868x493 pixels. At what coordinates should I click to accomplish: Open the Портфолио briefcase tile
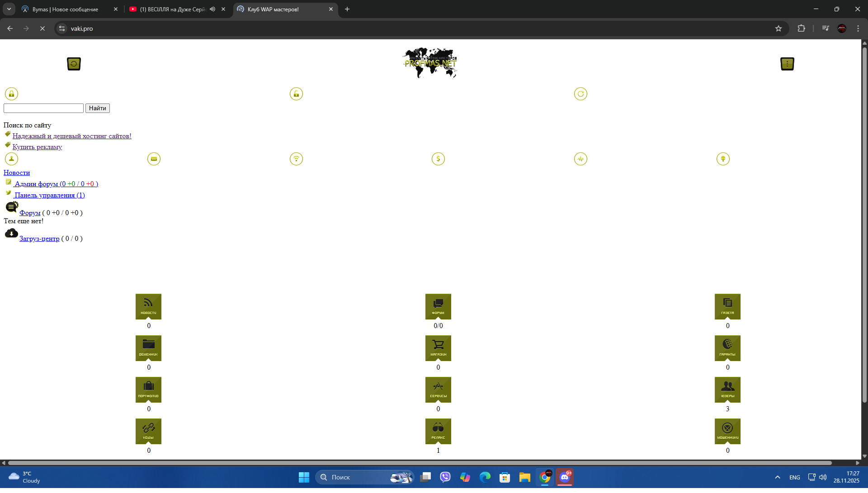click(148, 389)
